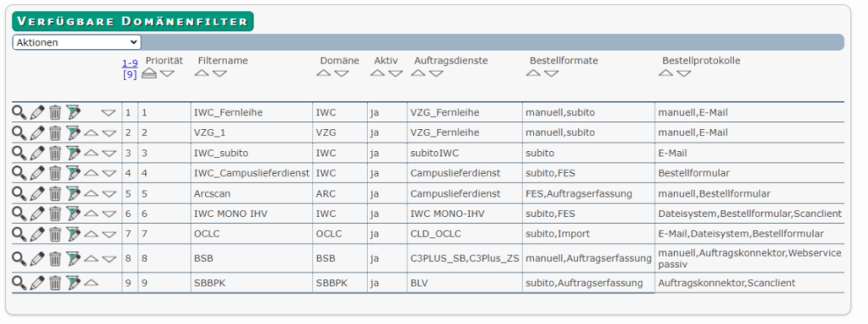The width and height of the screenshot is (868, 324).
Task: Sort Filtername column ascending
Action: (x=202, y=74)
